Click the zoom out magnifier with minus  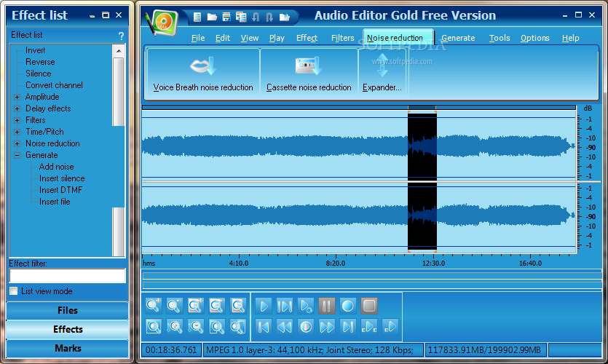(x=175, y=306)
